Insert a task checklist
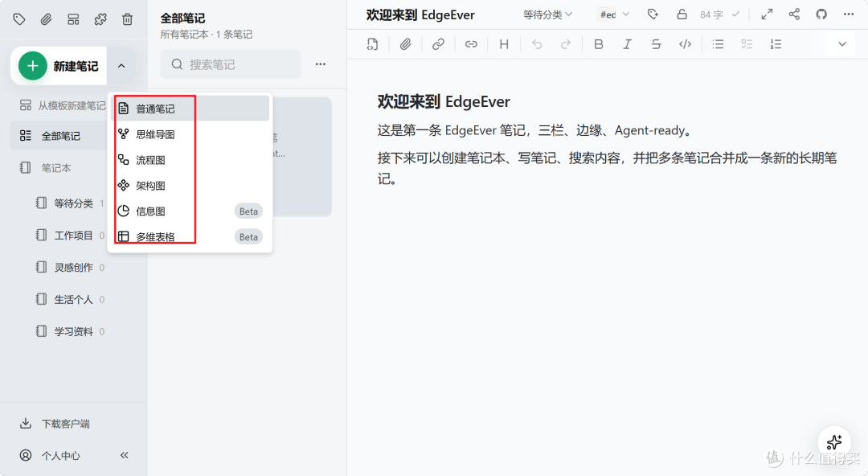The image size is (868, 476). 747,44
